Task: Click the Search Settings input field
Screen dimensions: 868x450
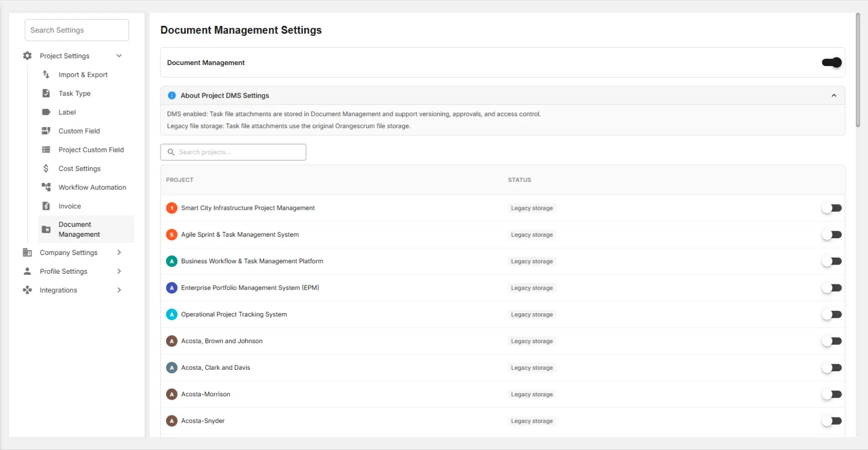Action: coord(77,30)
